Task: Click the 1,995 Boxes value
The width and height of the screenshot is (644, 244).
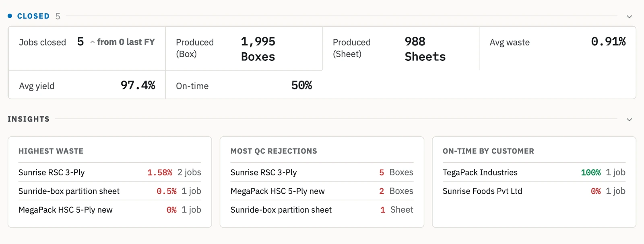Action: click(x=258, y=49)
